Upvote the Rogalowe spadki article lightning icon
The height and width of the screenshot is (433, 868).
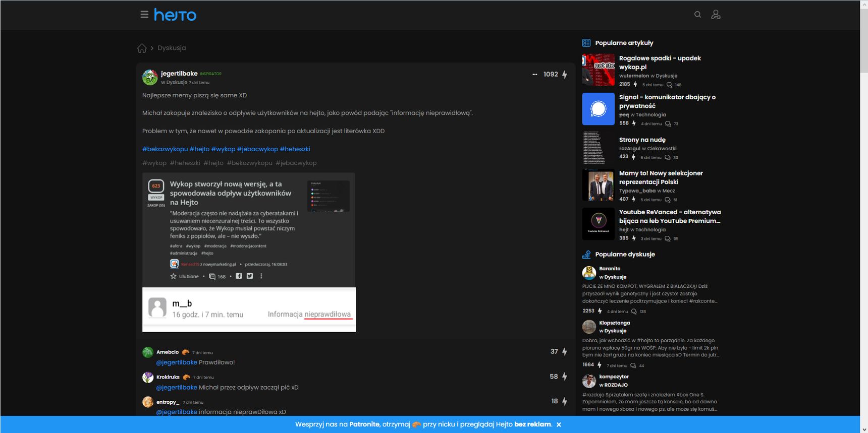(x=635, y=84)
